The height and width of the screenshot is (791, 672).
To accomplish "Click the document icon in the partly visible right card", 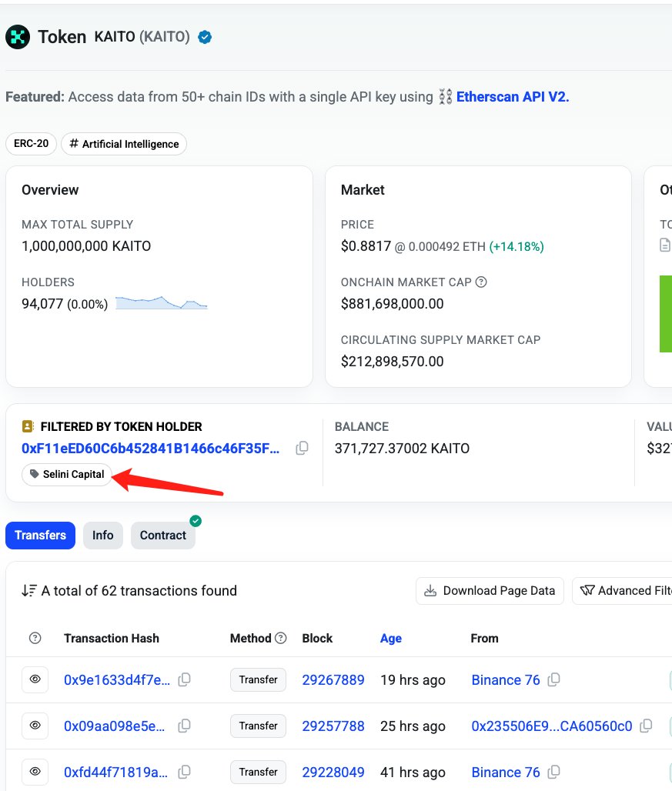I will [x=665, y=245].
